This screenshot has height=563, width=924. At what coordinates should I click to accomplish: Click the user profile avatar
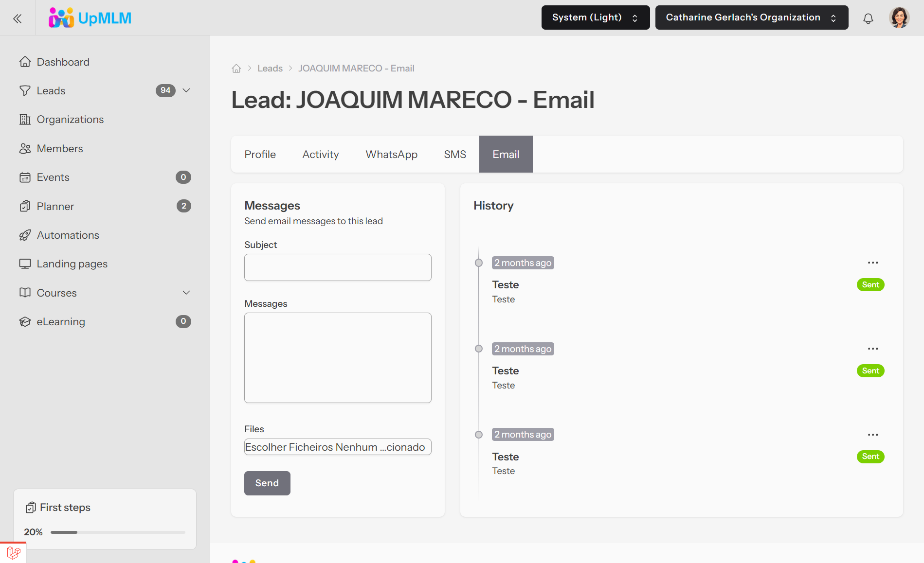click(899, 18)
